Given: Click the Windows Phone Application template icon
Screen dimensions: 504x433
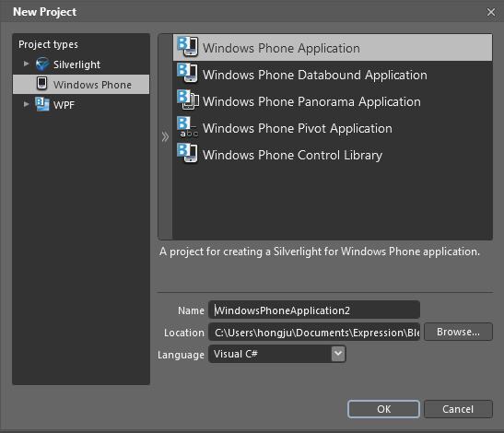Looking at the screenshot, I should [188, 47].
